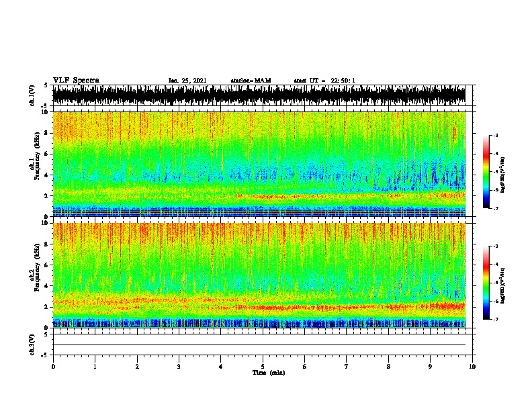Image resolution: width=532 pixels, height=411 pixels.
Task: Click the ch.2 panel's 4 kHz tick label
Action: [46, 286]
